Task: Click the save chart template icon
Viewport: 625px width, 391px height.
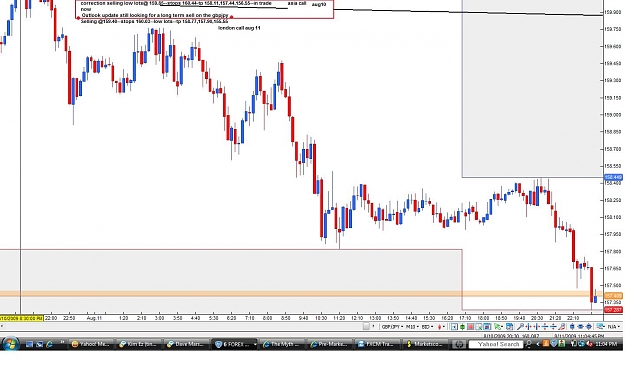Action: point(509,327)
